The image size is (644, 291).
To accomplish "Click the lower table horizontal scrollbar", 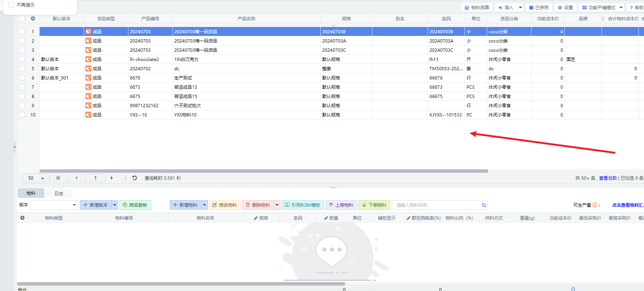I will pyautogui.click(x=181, y=284).
